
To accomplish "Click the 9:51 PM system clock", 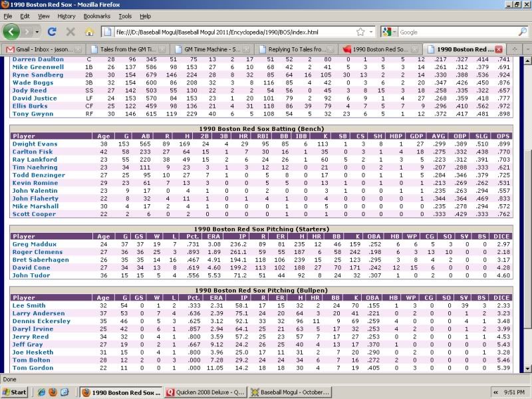I will 514,392.
